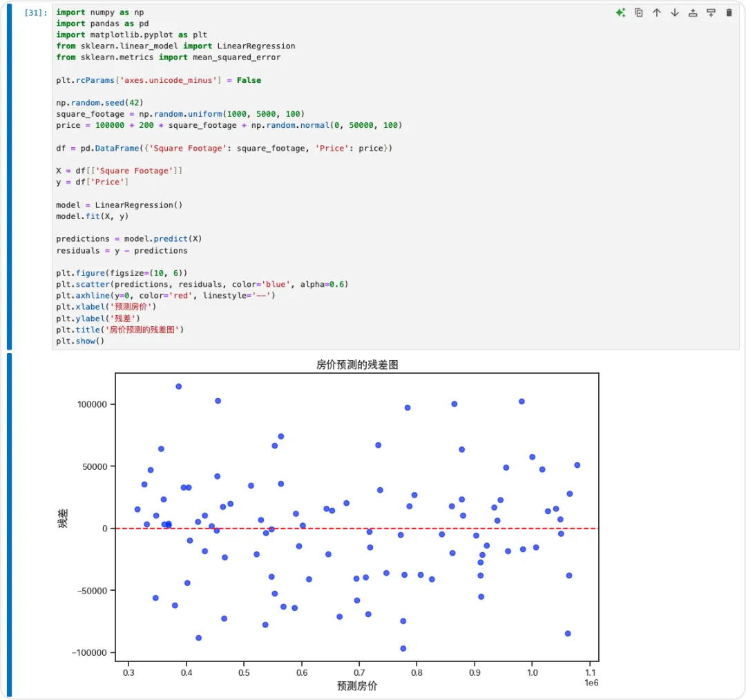Click the x-axis label 预测房价 under the chart

[x=357, y=686]
